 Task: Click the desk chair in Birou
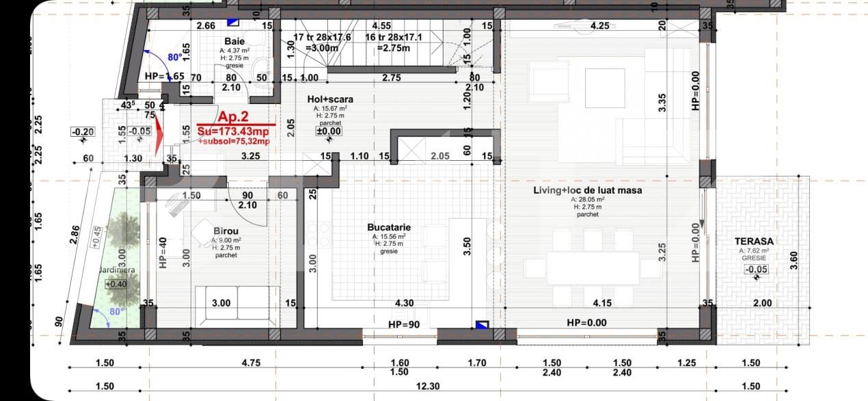tap(204, 232)
